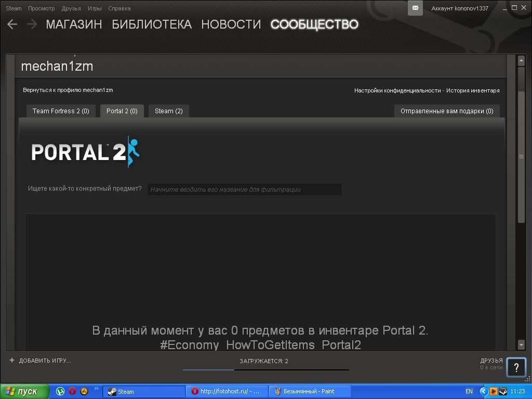This screenshot has width=532, height=399.
Task: Expand the quick launch chevron
Action: 96,389
